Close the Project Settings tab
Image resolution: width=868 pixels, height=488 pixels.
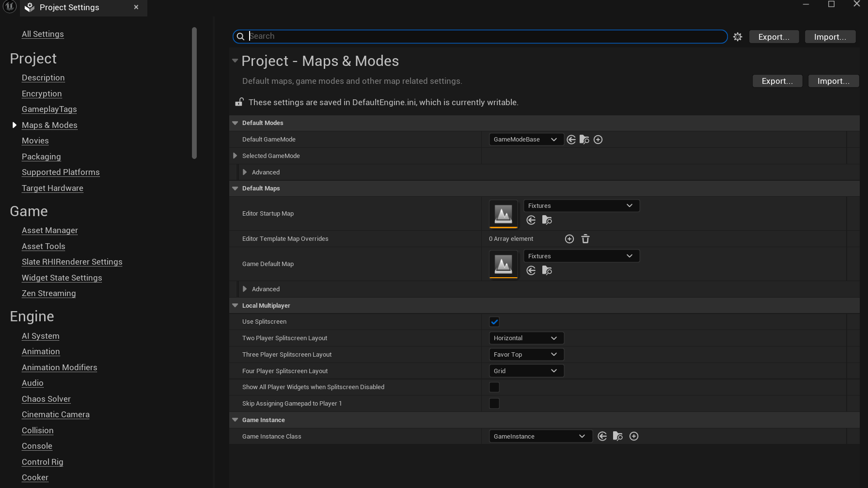[x=136, y=7]
